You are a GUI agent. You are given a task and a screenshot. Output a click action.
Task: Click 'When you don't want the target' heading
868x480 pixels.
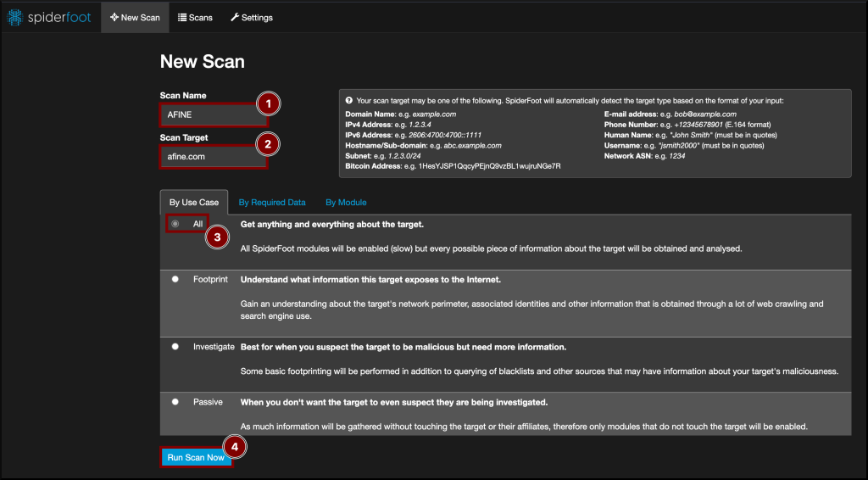pos(394,403)
